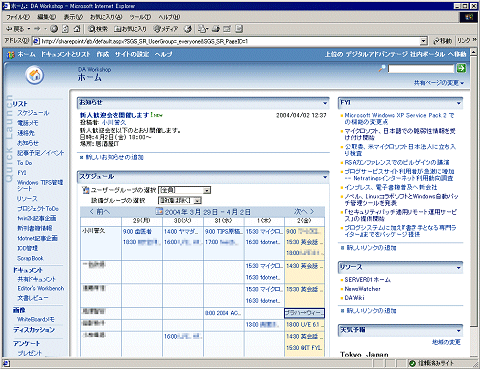
Task: Click the site search text field
Action: (421, 69)
